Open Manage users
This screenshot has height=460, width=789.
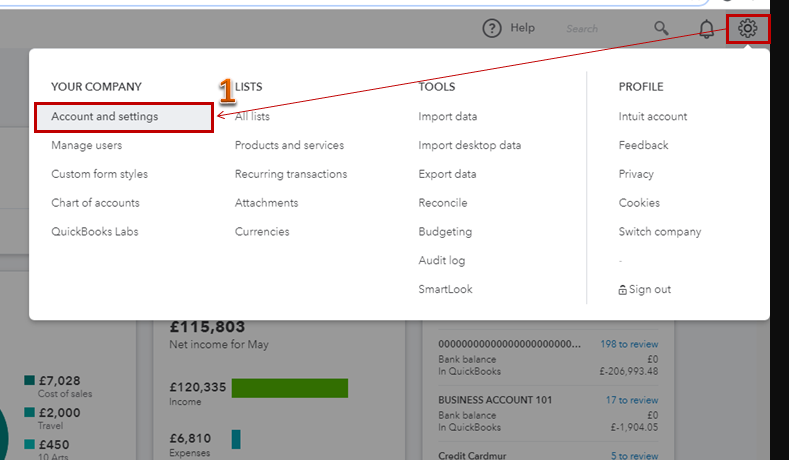point(87,145)
